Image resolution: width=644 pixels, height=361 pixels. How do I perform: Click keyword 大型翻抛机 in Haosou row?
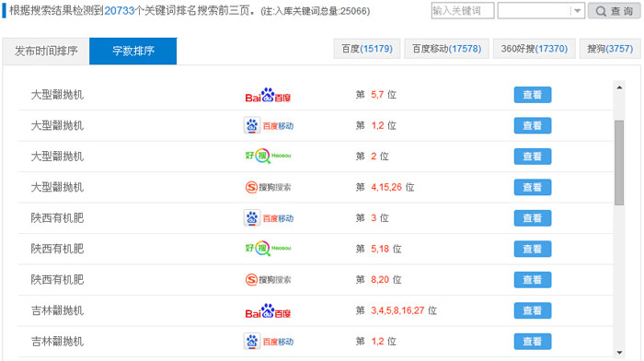[57, 157]
